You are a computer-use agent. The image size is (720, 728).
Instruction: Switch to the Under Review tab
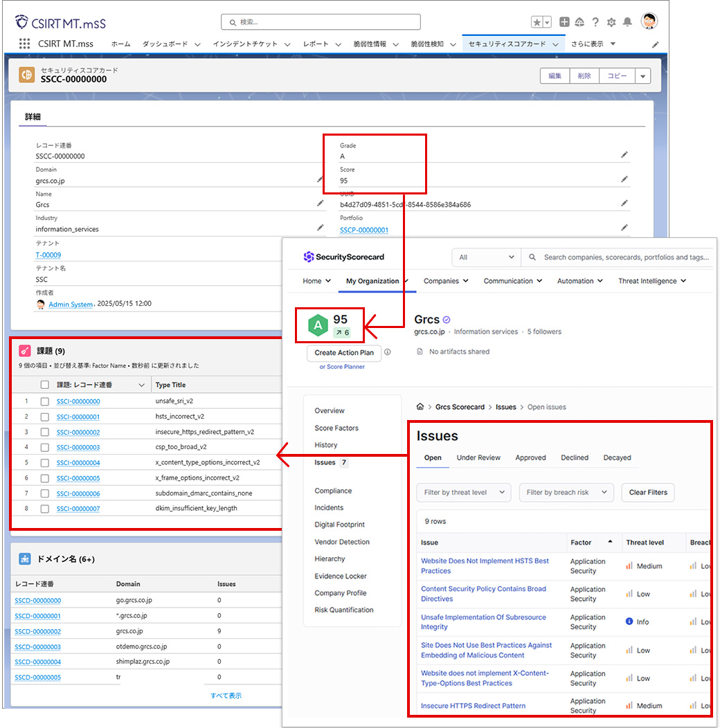(x=478, y=457)
